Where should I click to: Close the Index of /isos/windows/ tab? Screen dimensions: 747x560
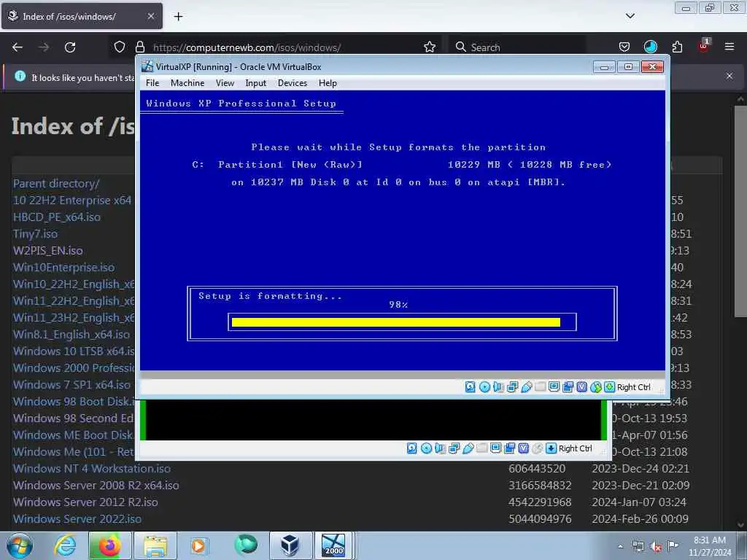coord(151,16)
